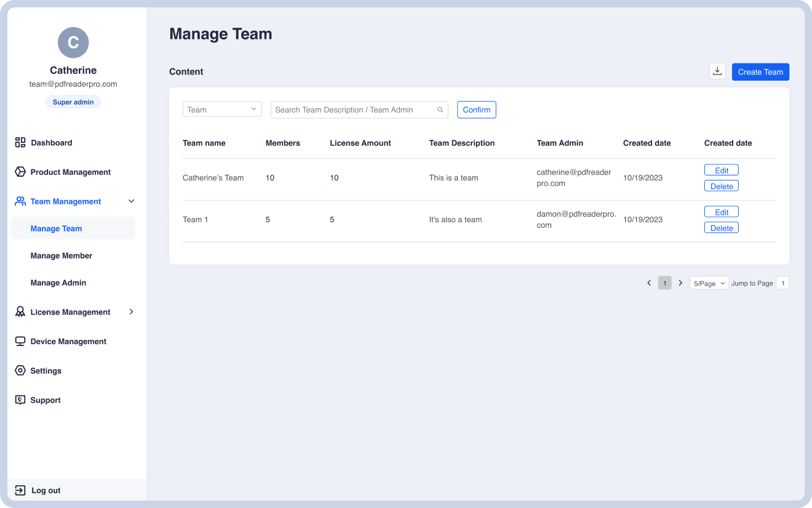Click the Product Management hexagon icon

click(x=20, y=172)
